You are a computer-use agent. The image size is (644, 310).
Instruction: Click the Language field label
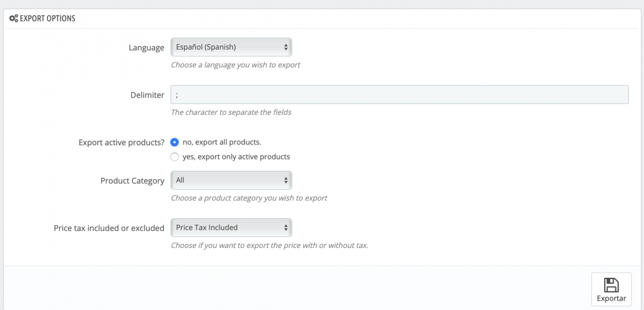click(x=146, y=47)
